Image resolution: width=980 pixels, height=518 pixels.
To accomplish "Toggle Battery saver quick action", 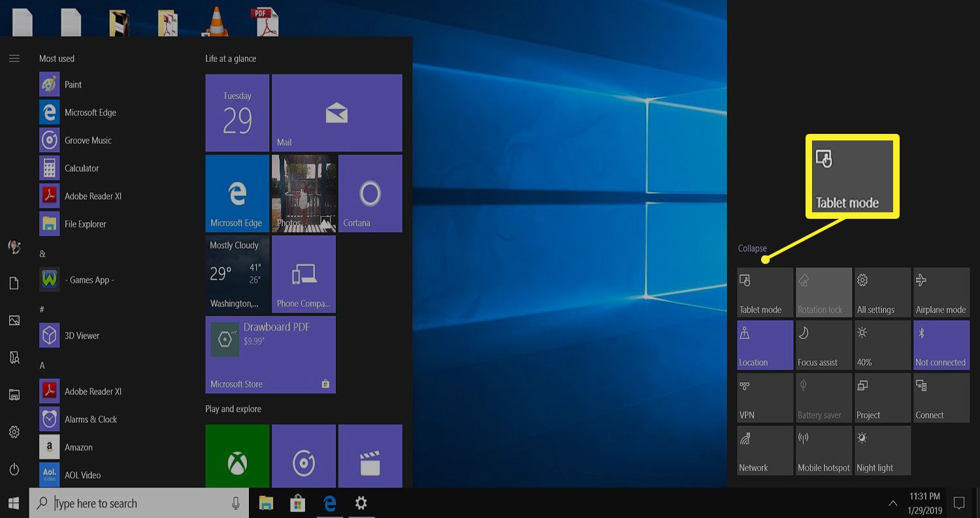I will 824,398.
